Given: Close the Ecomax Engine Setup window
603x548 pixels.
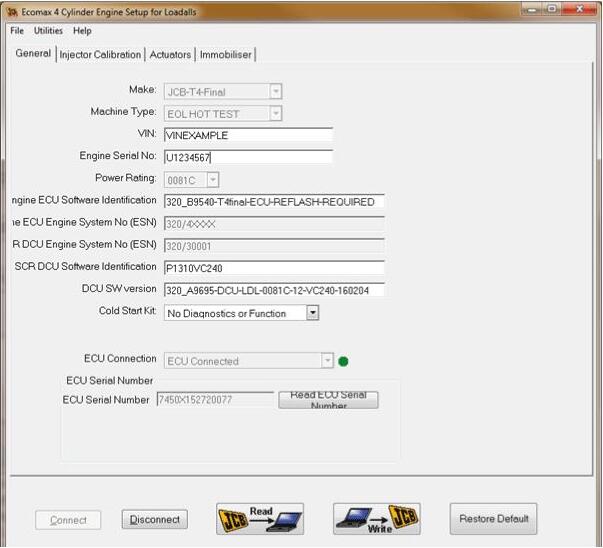Looking at the screenshot, I should [x=580, y=9].
